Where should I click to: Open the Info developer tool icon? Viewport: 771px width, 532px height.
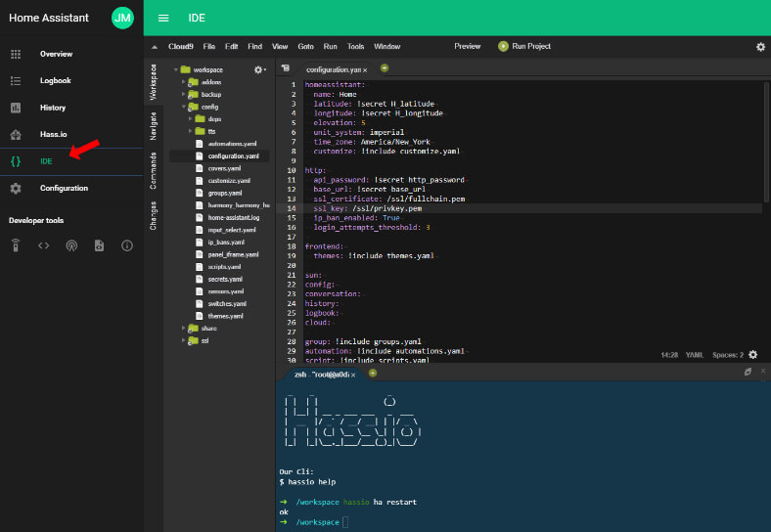(127, 245)
